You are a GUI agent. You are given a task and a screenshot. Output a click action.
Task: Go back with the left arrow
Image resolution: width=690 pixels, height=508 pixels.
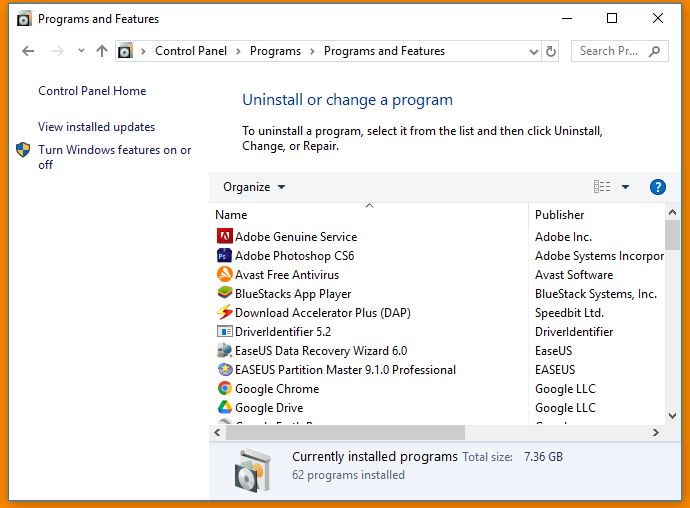[28, 51]
